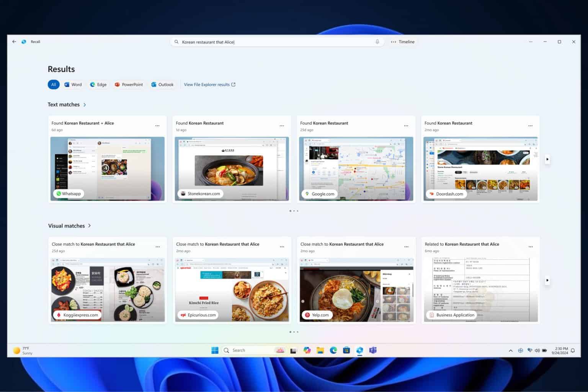
Task: Click the magnifier icon in the search box
Action: [176, 42]
